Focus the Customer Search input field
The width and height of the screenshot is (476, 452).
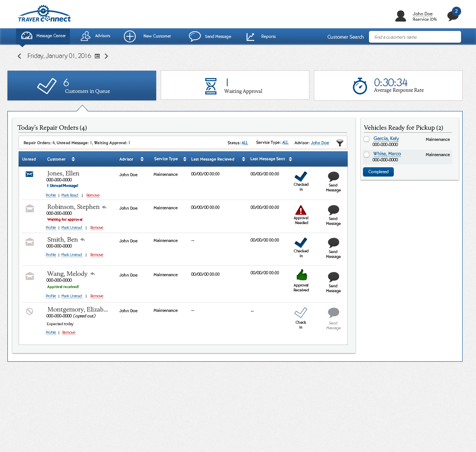(415, 37)
